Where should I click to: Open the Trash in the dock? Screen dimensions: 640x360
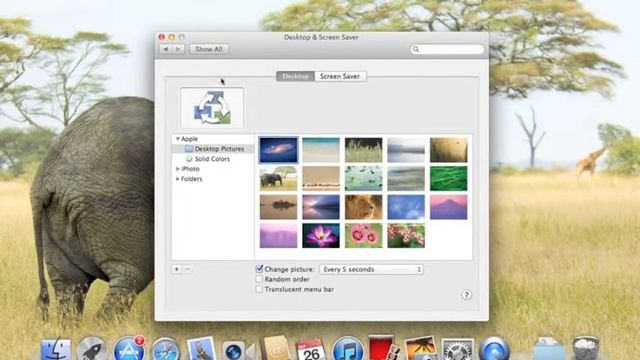[586, 349]
